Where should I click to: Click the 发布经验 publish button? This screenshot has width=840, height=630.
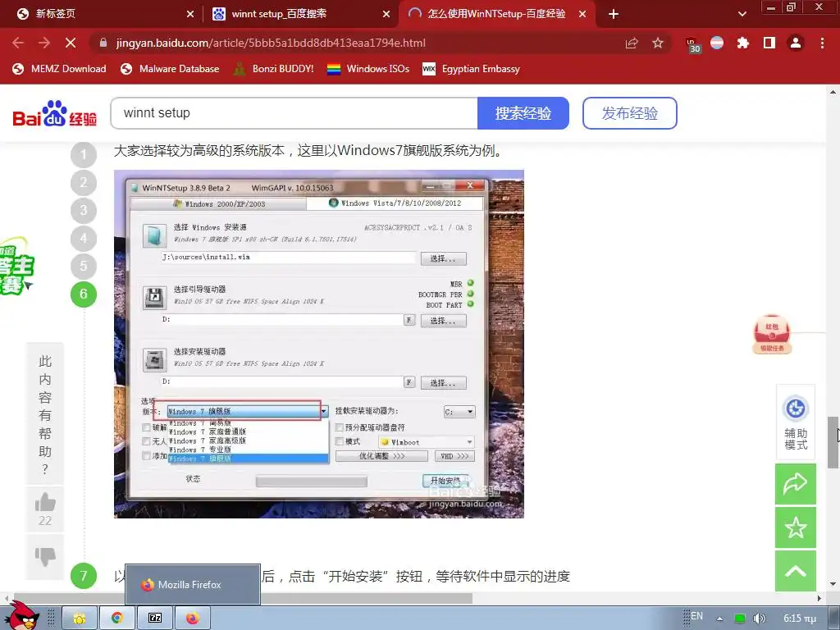tap(629, 113)
